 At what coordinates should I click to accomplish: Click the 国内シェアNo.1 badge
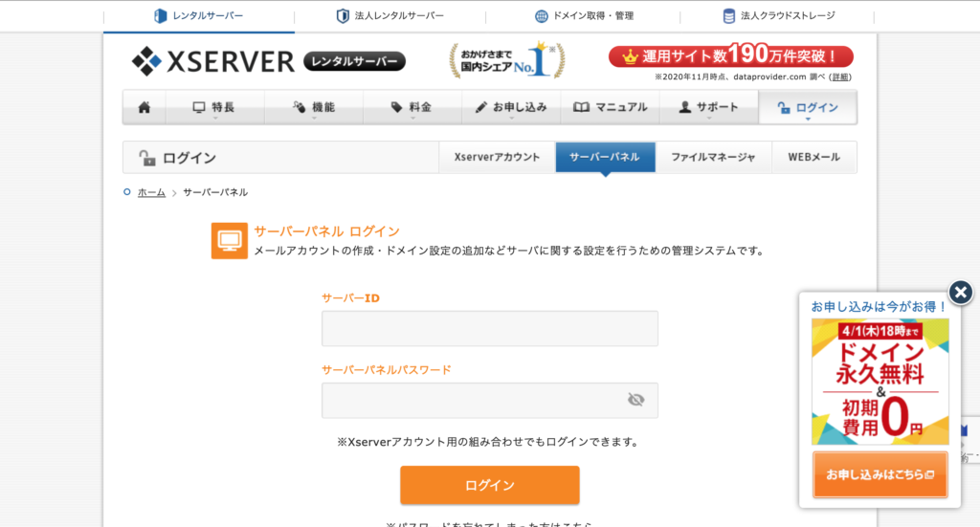pos(507,60)
